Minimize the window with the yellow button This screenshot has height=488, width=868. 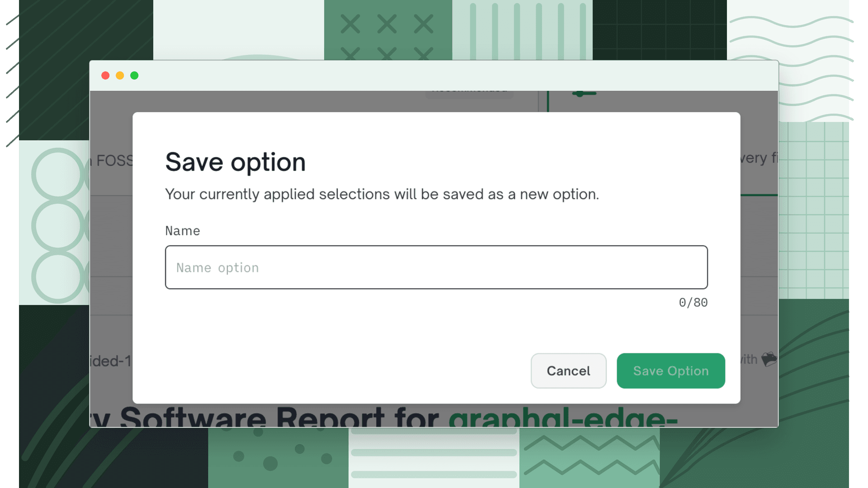(x=120, y=75)
